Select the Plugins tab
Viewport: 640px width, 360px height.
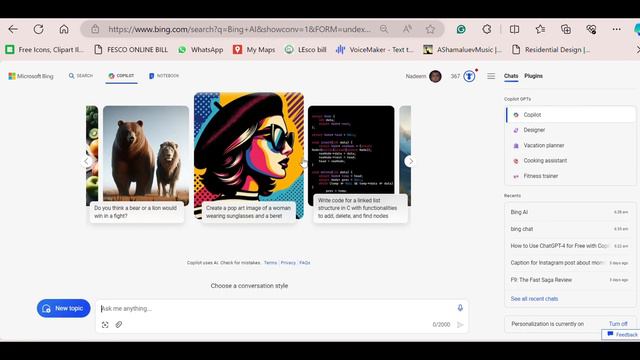[533, 76]
